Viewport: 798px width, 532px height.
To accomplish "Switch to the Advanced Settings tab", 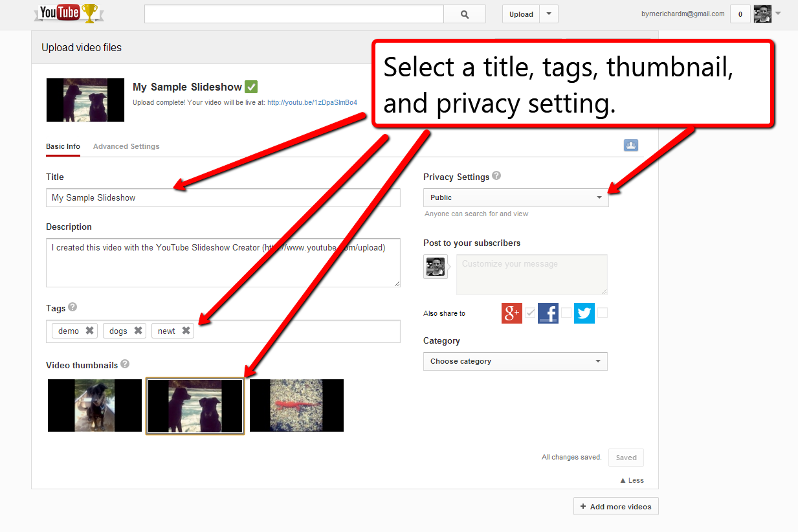I will (126, 146).
